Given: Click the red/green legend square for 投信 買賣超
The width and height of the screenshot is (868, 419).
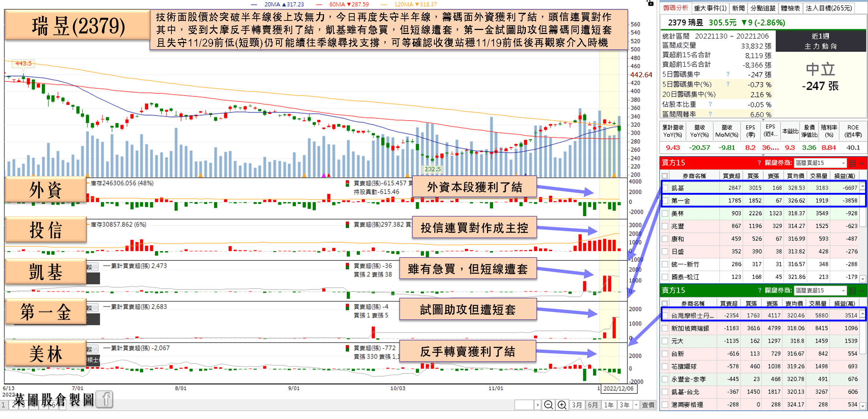Looking at the screenshot, I should point(347,225).
